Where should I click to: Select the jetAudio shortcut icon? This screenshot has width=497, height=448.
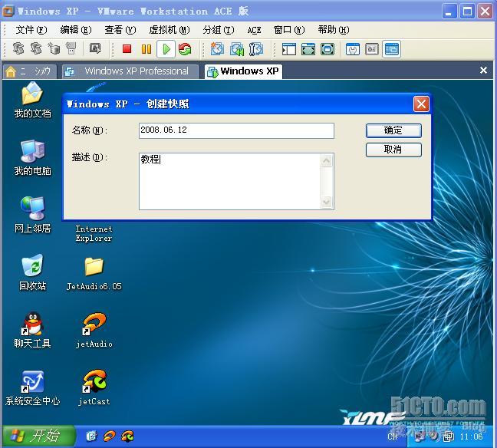(x=94, y=331)
